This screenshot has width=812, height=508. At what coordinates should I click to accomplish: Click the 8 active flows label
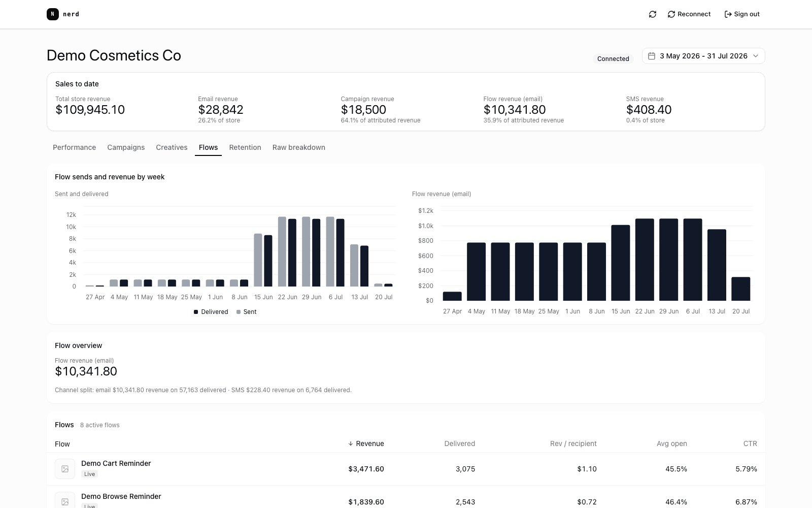(x=100, y=425)
